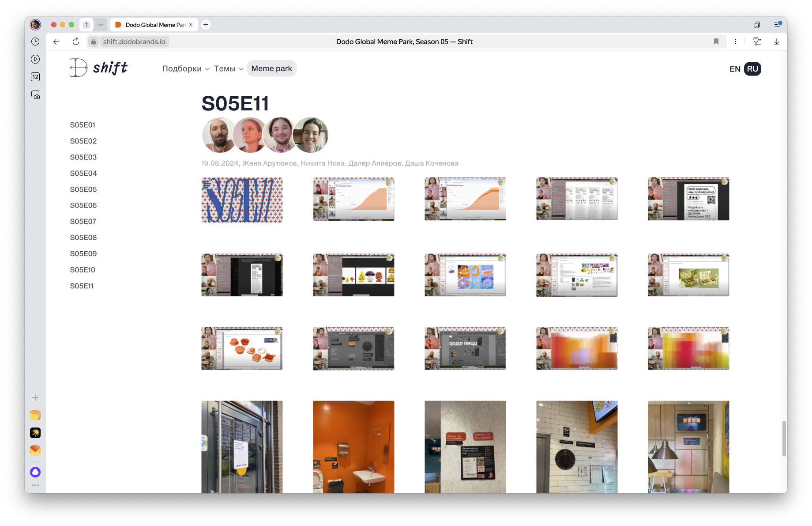Click the screenshot camera sidebar icon
This screenshot has height=526, width=812.
(x=35, y=95)
